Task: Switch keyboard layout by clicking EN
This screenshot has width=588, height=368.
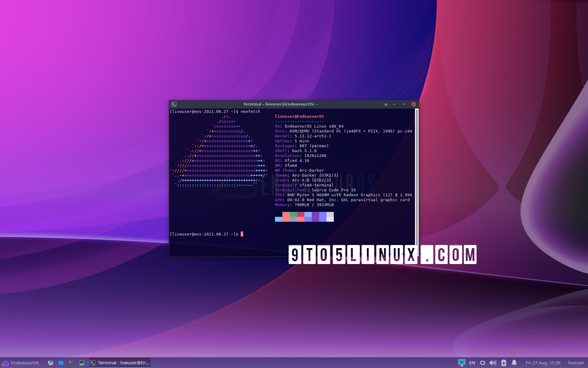Action: click(x=472, y=362)
